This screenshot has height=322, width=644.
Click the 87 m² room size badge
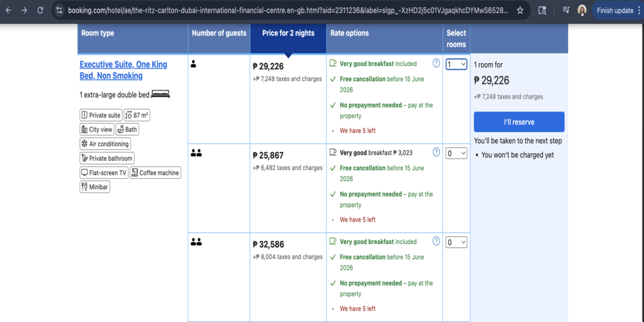point(137,115)
